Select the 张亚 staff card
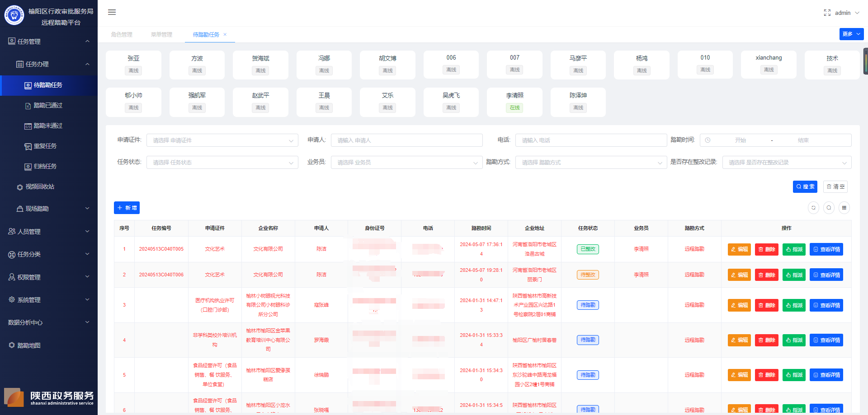 coord(133,65)
